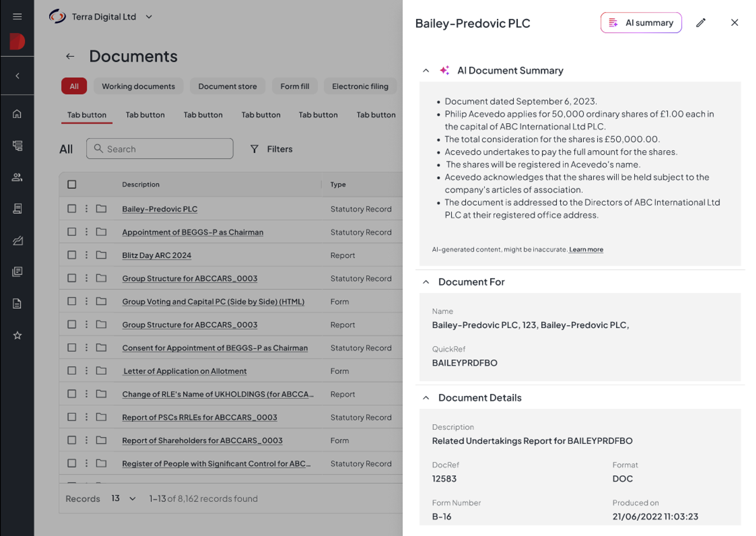Click the back arrow beside Documents

tap(70, 57)
